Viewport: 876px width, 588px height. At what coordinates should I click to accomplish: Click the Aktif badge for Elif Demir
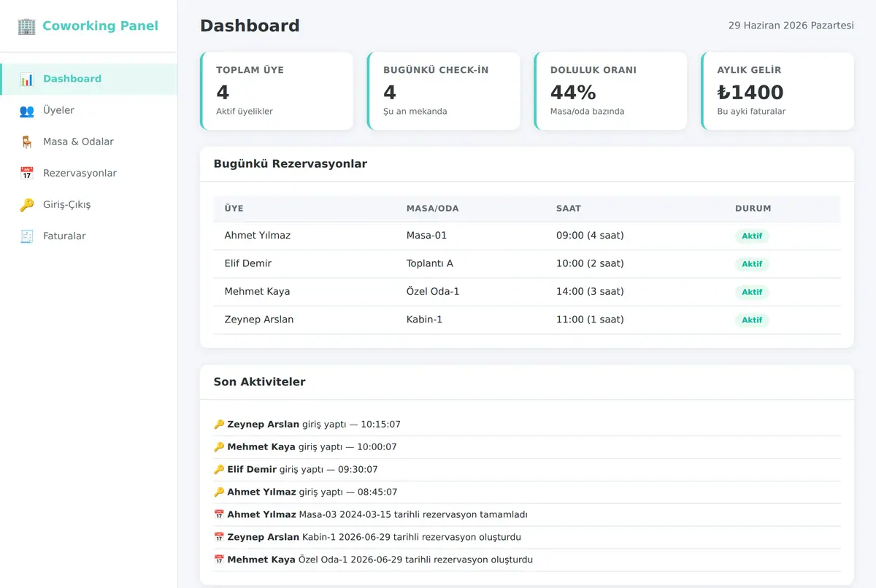coord(752,264)
